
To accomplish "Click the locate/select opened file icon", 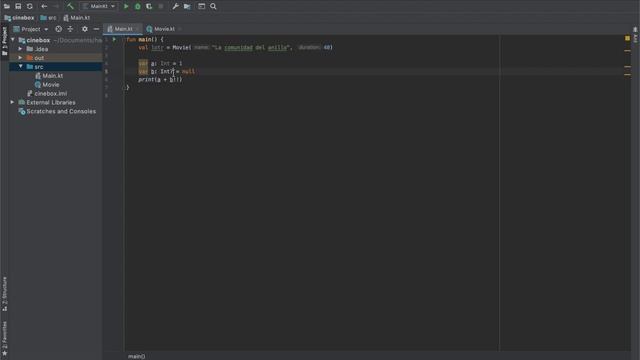I will click(58, 29).
